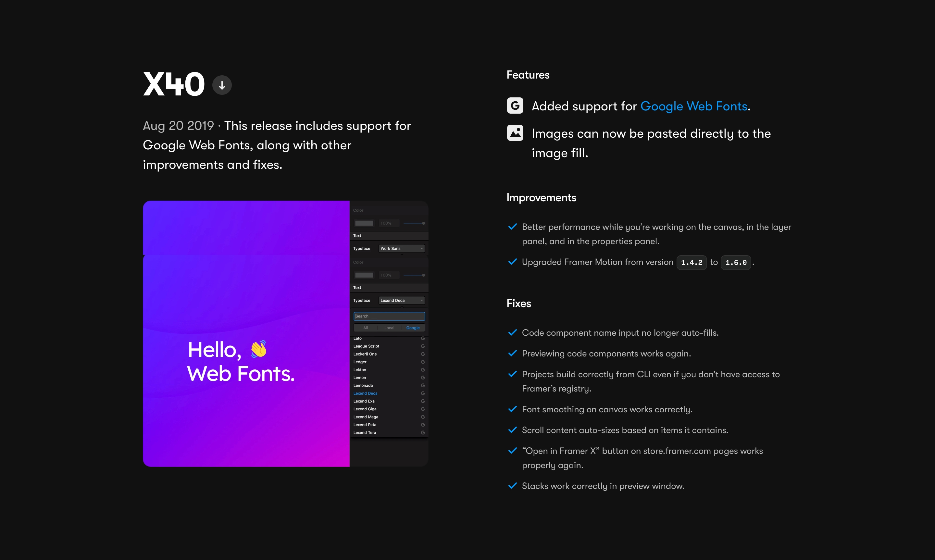
Task: Click the G badge next to Ledger
Action: click(423, 362)
